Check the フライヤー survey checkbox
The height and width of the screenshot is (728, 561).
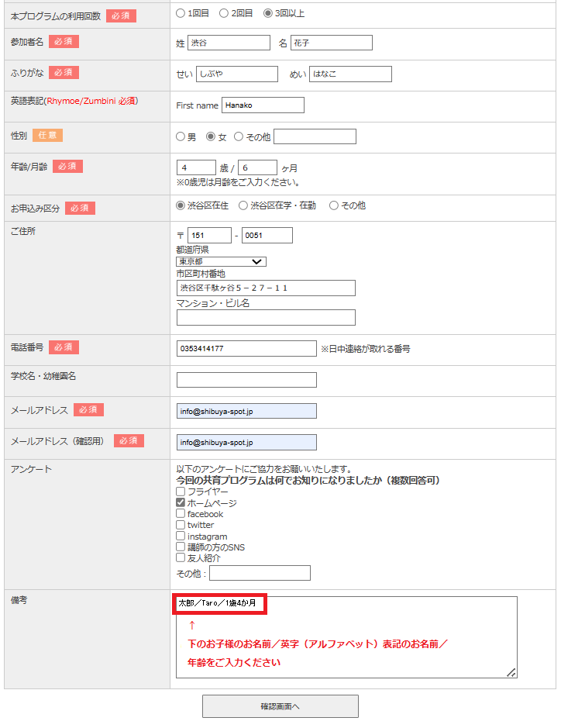[181, 492]
